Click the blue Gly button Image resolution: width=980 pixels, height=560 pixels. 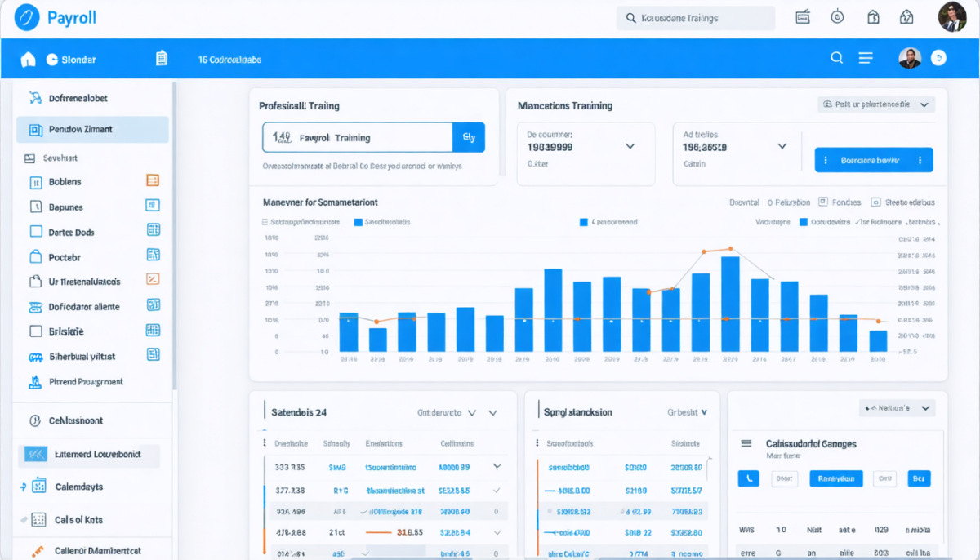pos(469,138)
